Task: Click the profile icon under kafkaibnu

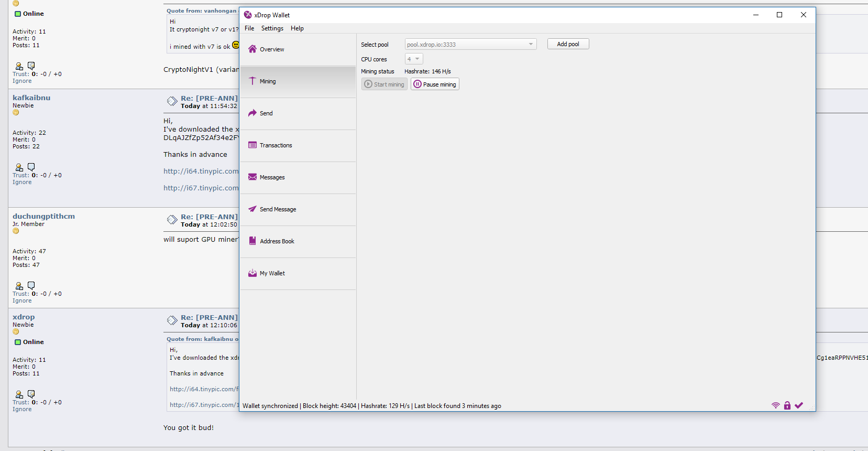Action: 19,167
